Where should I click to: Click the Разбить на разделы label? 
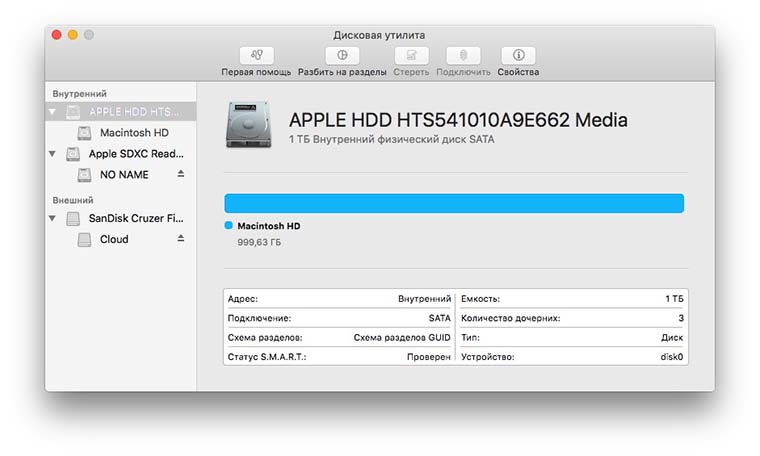pyautogui.click(x=342, y=72)
